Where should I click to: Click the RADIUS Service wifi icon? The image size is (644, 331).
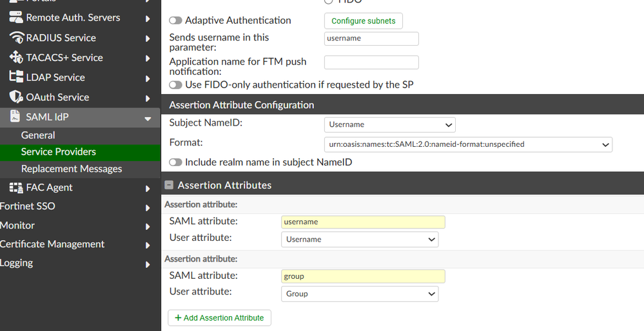16,38
